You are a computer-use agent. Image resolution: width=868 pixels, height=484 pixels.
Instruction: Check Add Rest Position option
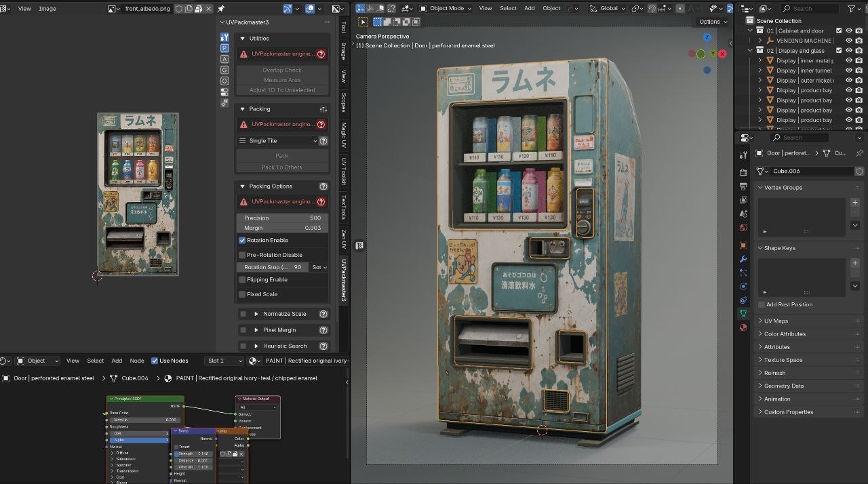[762, 304]
